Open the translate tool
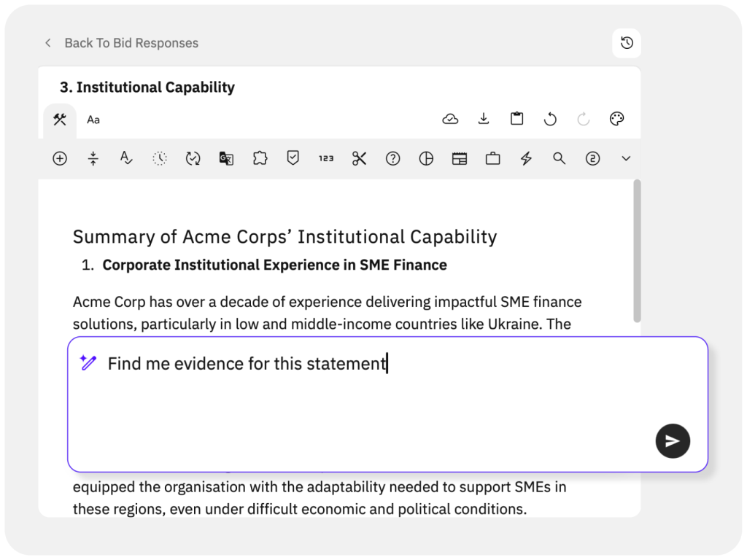 226,158
